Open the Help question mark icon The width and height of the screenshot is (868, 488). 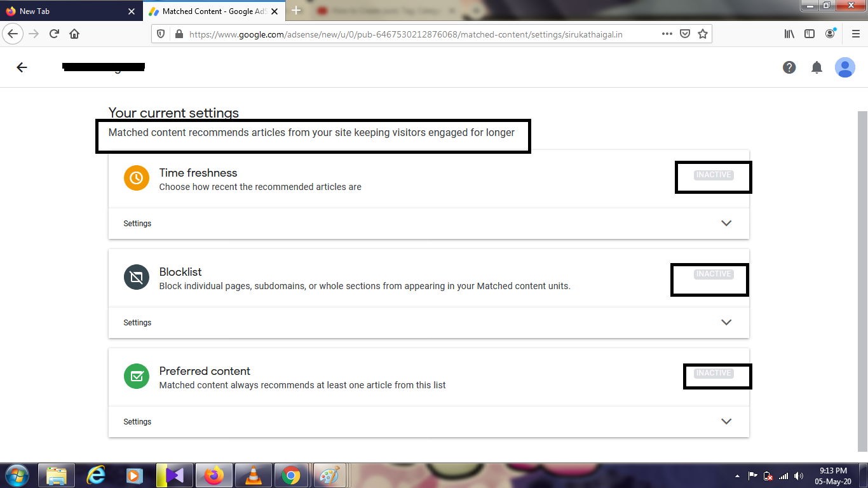click(789, 67)
